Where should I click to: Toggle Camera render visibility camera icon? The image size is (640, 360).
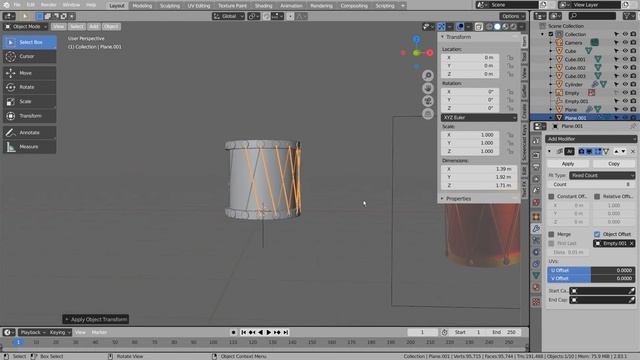[x=633, y=42]
